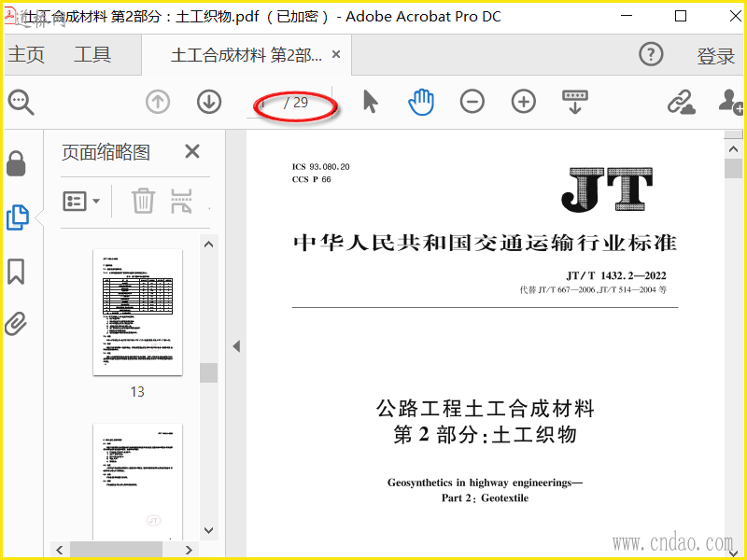Maximize the Acrobat window
This screenshot has width=747, height=560.
click(x=681, y=17)
